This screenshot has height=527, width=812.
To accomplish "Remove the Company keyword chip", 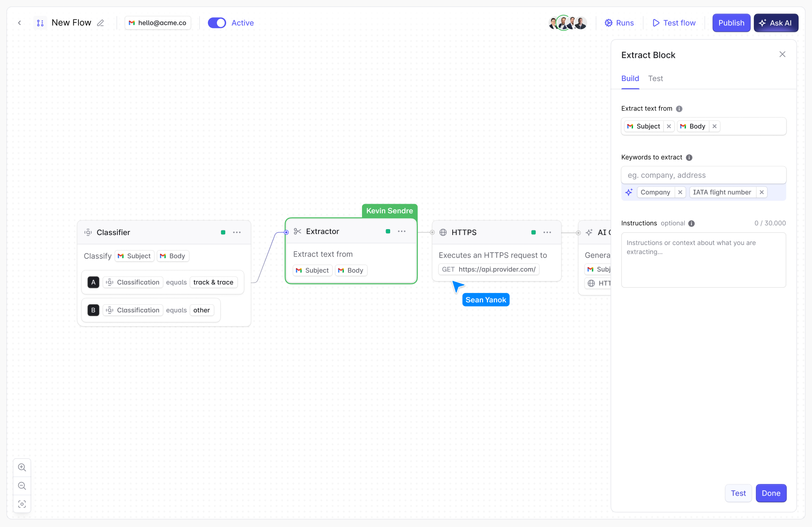I will 680,192.
